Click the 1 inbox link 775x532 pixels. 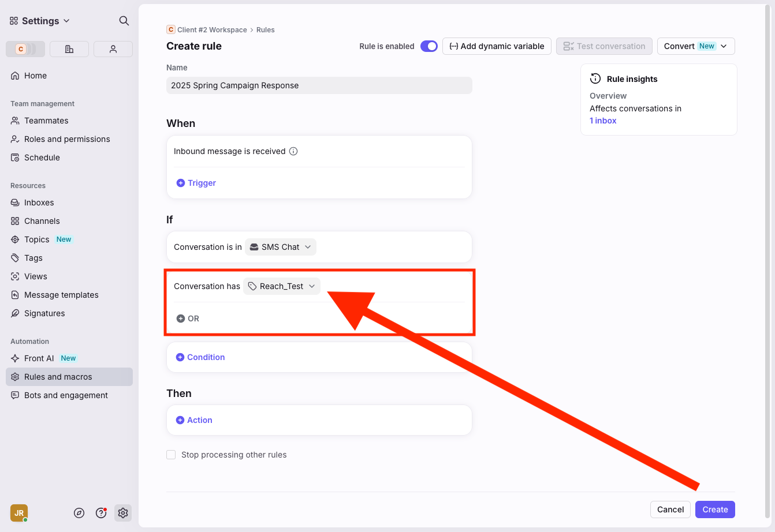point(603,121)
